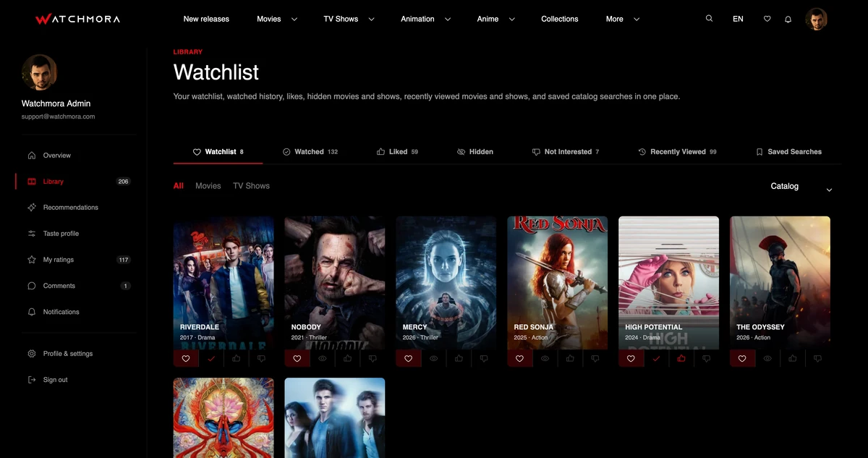
Task: Switch to the Liked tab
Action: pyautogui.click(x=397, y=152)
